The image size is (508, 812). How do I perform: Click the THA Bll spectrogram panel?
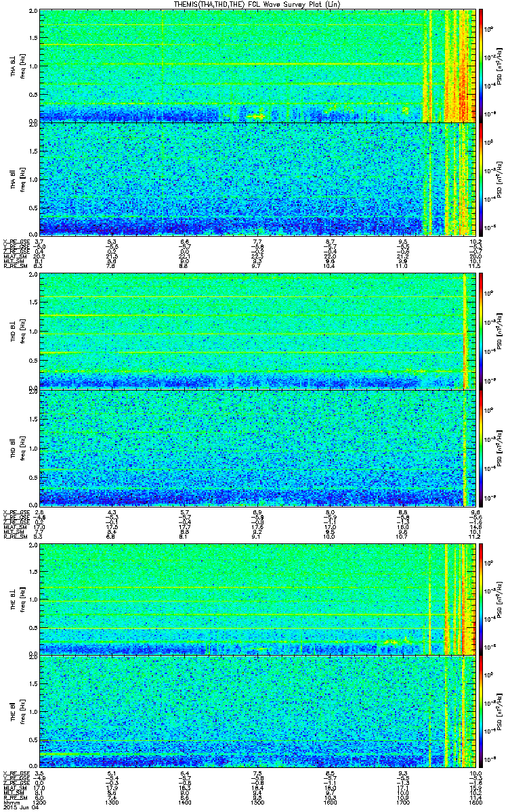258,179
